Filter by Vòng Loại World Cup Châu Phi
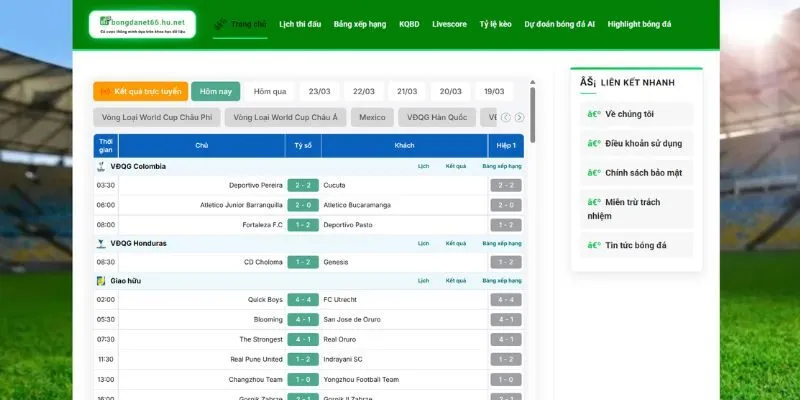The width and height of the screenshot is (800, 400). coord(157,118)
